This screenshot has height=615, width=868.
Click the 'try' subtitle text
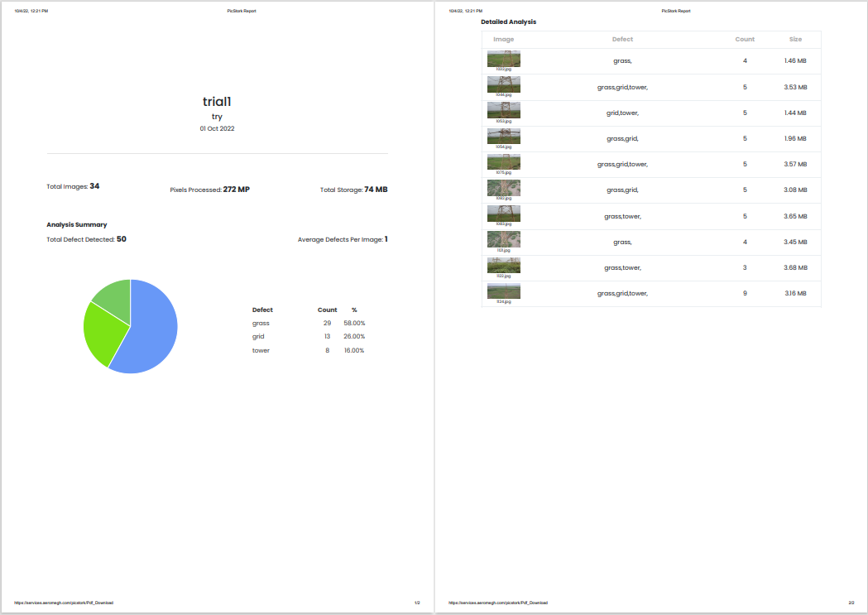[x=217, y=117]
